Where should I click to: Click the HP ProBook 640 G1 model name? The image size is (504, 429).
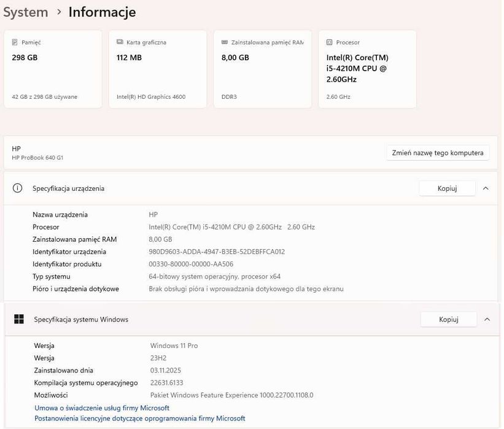coord(37,158)
